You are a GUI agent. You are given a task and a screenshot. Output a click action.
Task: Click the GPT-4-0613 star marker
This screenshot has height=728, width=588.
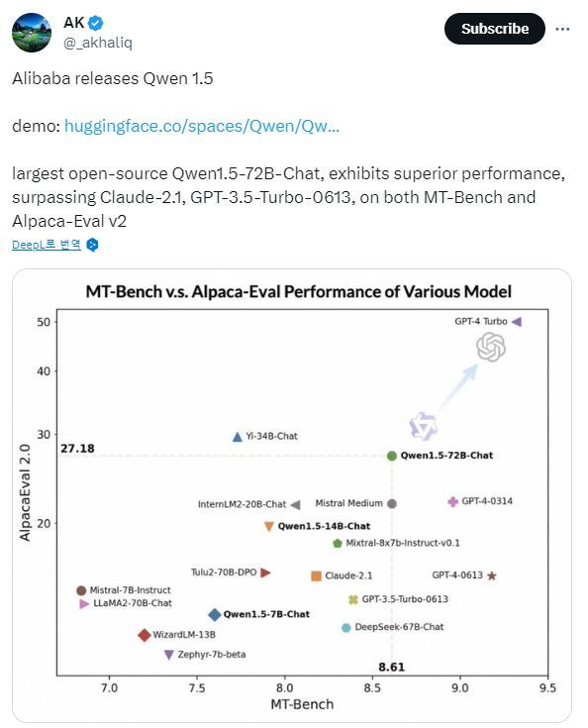492,575
